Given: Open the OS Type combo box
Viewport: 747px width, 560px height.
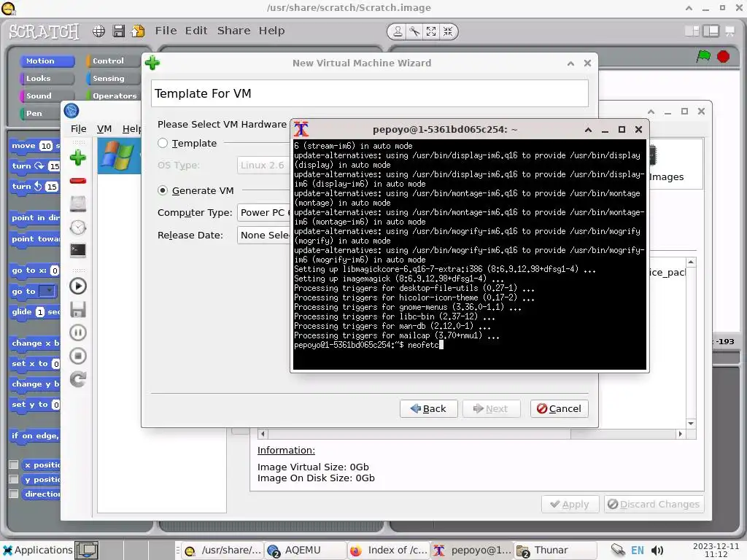Looking at the screenshot, I should 263,166.
